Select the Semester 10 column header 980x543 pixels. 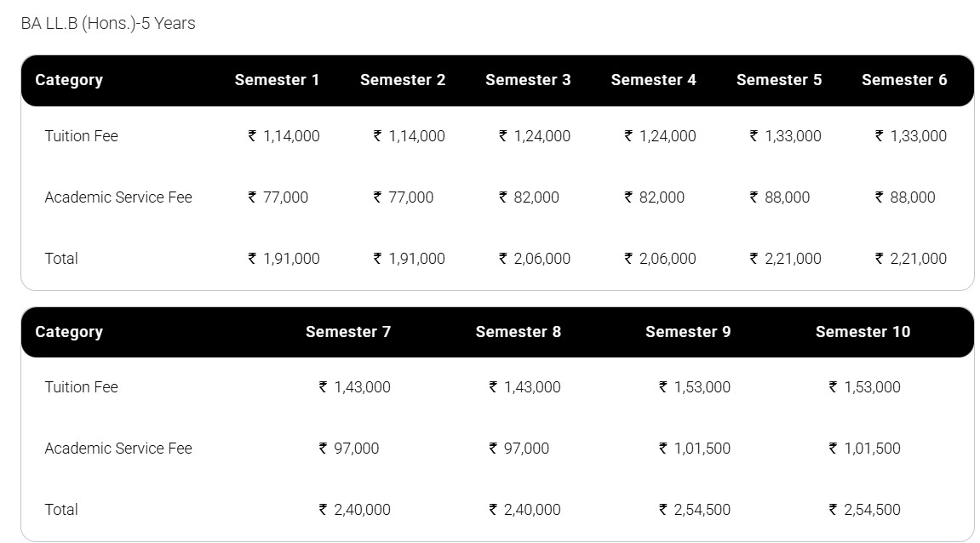click(863, 332)
